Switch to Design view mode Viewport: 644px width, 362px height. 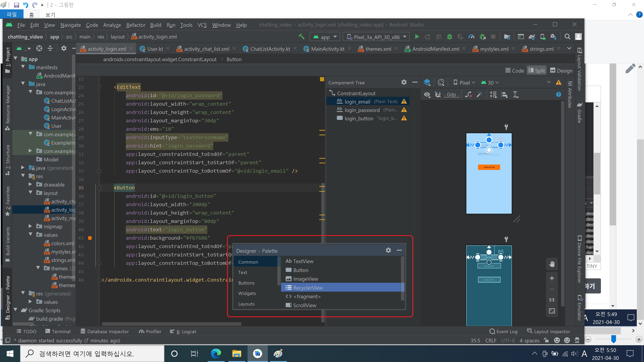point(561,71)
